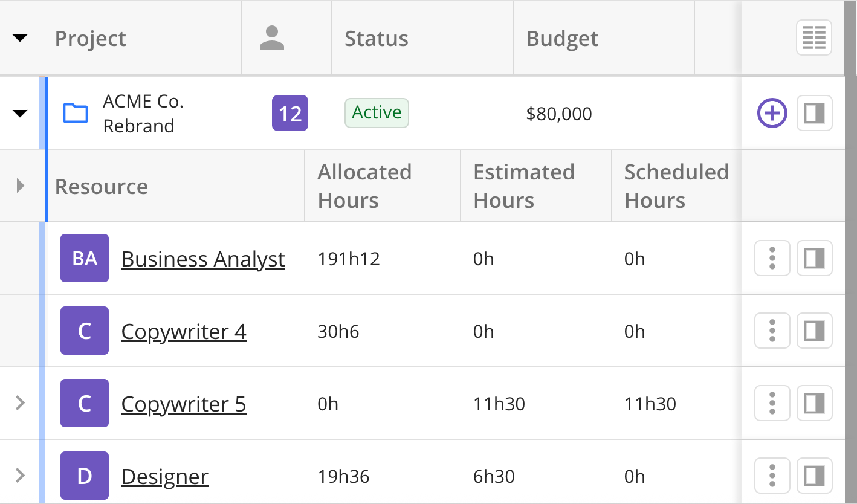Toggle side panel for Designer row
Screen dimensions: 857x504
click(814, 476)
